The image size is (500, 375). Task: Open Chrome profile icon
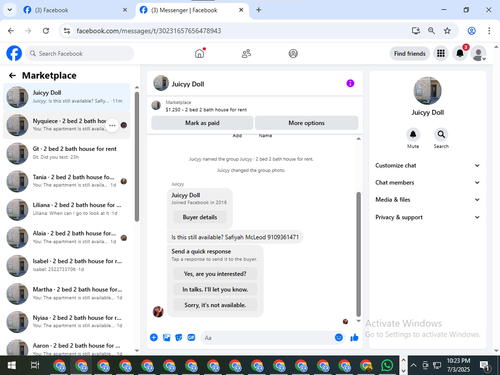click(471, 31)
